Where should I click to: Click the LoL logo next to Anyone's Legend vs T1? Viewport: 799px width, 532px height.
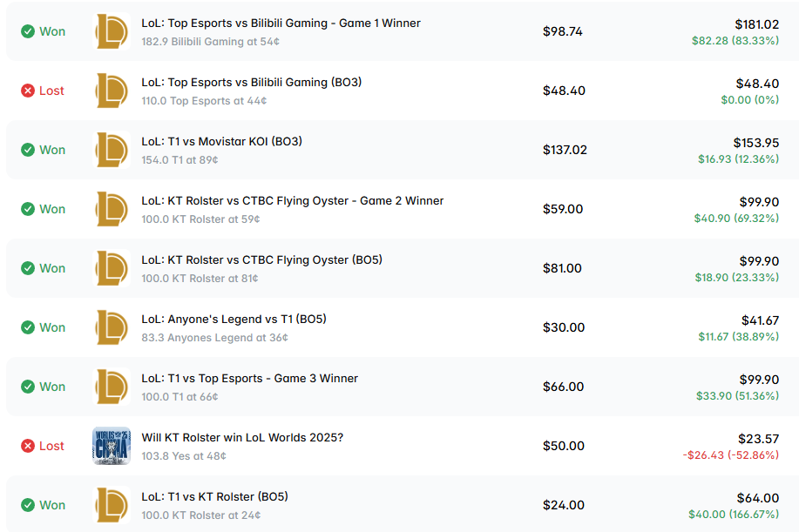[x=112, y=327]
